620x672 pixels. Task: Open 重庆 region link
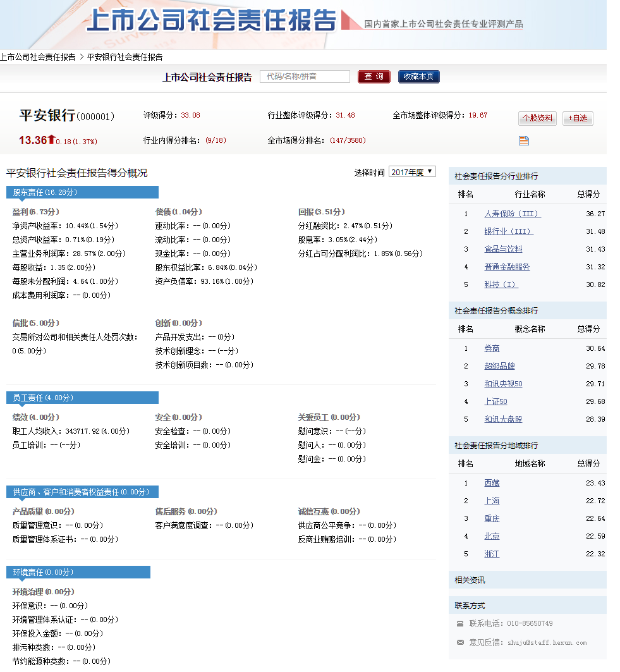[x=492, y=518]
